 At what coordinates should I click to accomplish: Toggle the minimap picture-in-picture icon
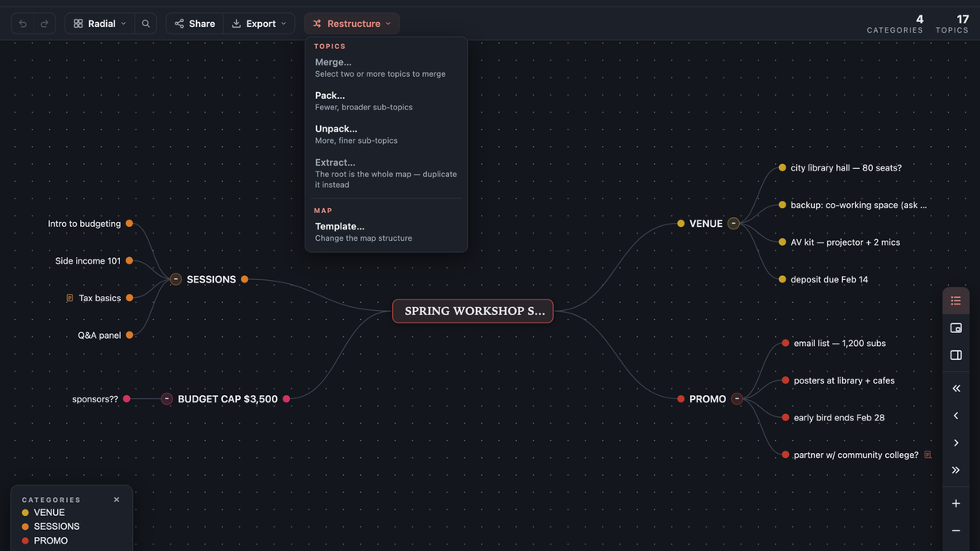tap(956, 328)
